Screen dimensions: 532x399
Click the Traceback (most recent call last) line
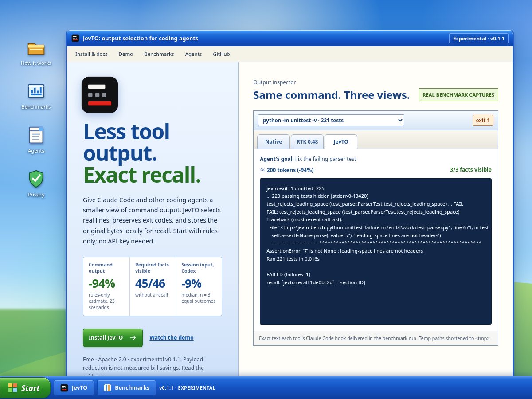click(x=304, y=219)
